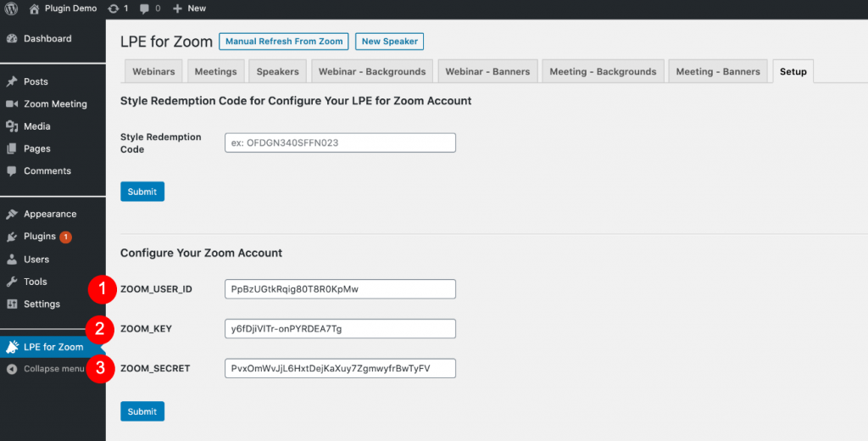This screenshot has width=868, height=441.
Task: Click into the ZOOM_SECRET input field
Action: coord(341,368)
